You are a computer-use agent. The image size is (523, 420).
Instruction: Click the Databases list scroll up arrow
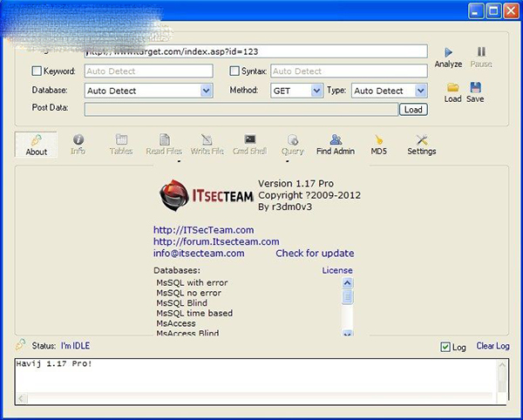(347, 283)
